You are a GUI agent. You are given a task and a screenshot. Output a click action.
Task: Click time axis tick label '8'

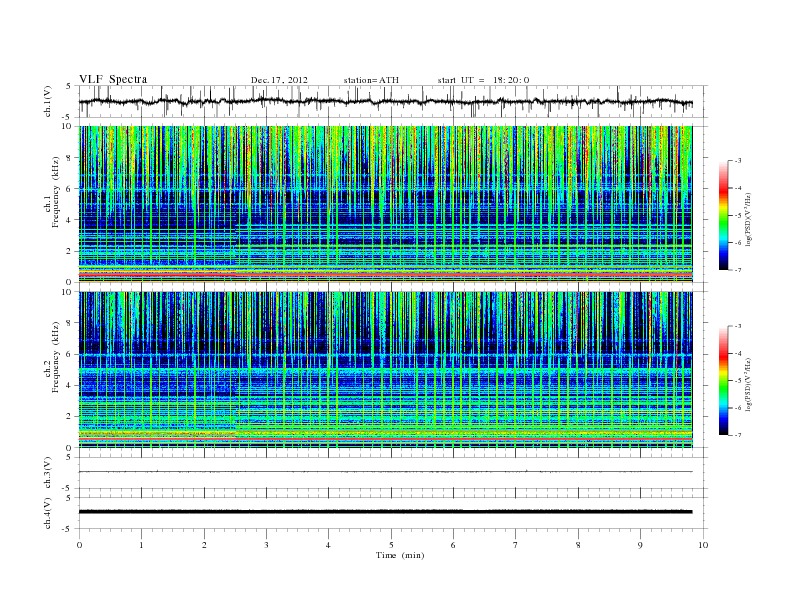578,545
